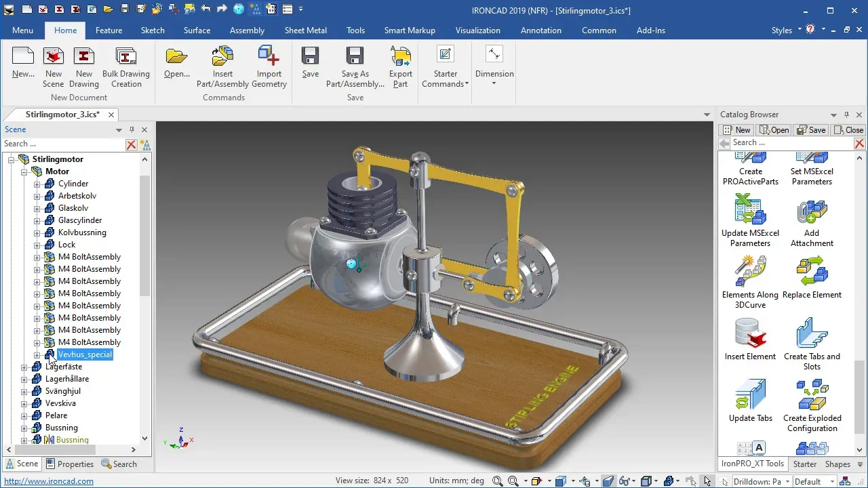
Task: Click Import Geometry icon
Action: (269, 56)
